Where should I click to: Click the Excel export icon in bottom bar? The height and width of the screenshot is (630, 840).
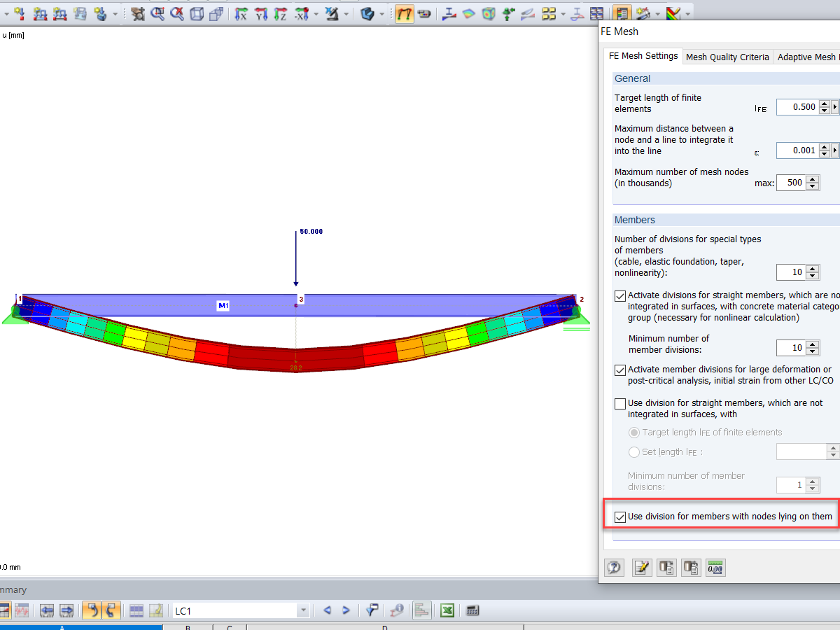[x=447, y=610]
